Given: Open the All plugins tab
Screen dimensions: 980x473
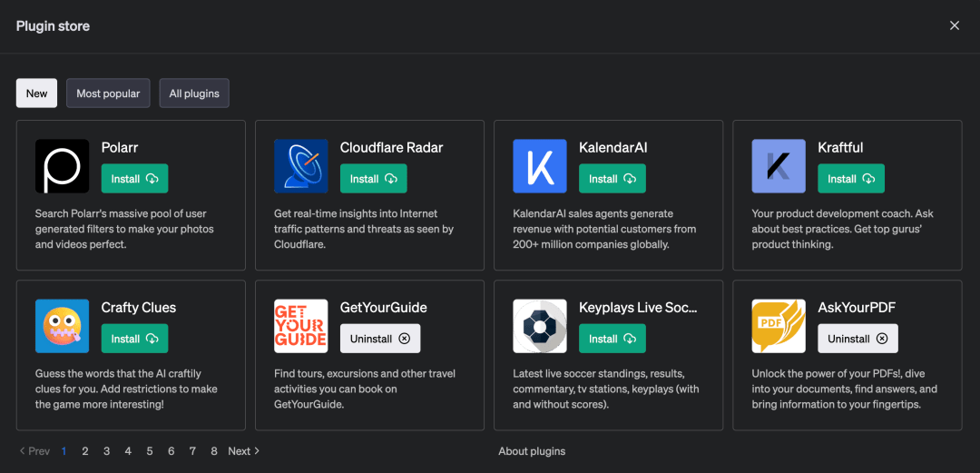Looking at the screenshot, I should coord(194,94).
